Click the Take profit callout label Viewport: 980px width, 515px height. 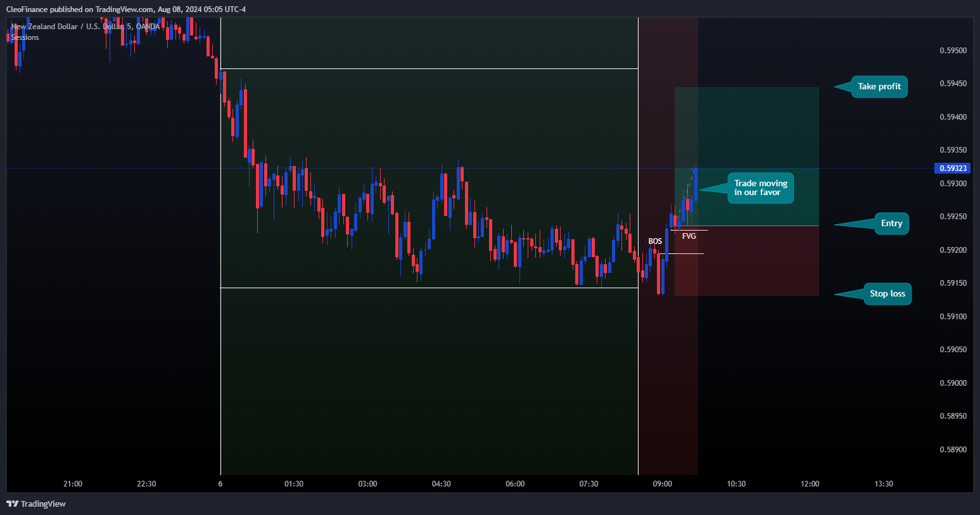(879, 87)
